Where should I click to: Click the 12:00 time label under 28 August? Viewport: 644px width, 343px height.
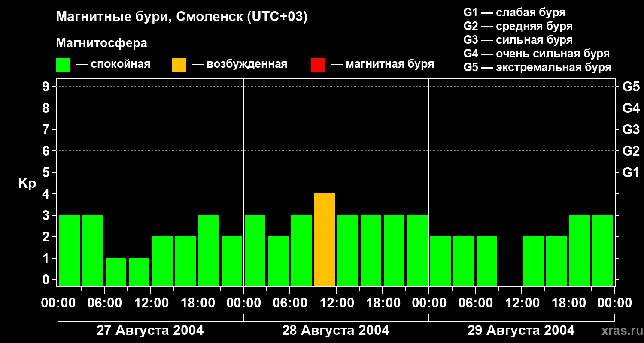pos(336,303)
